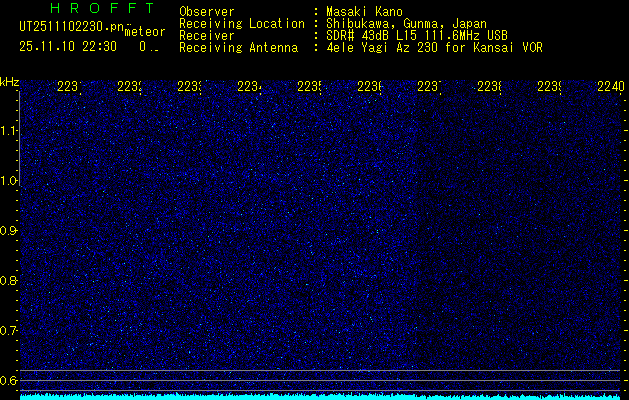This screenshot has width=629, height=400.
Task: Click the 1.1 kHz axis tick label
Action: (x=9, y=131)
